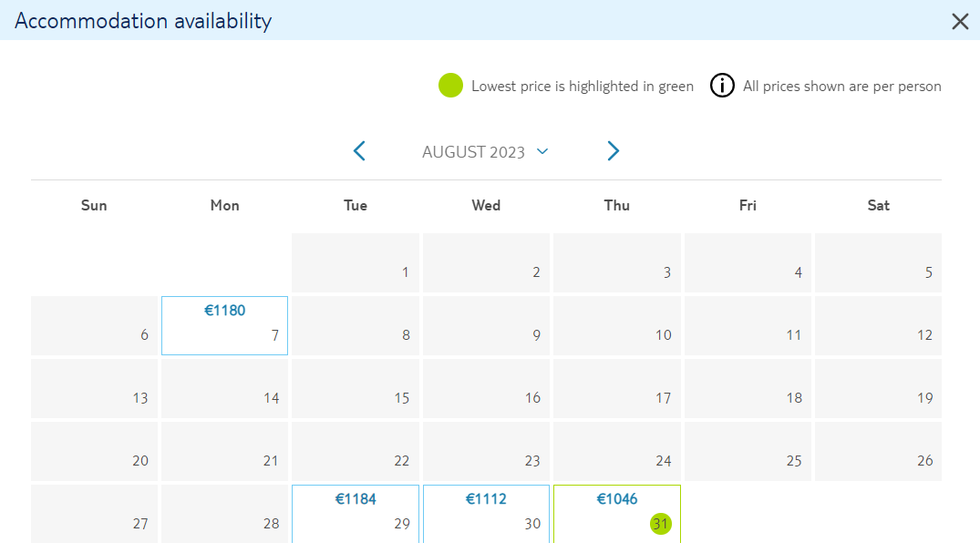The width and height of the screenshot is (980, 553).
Task: Click the unavailable August 15 cell
Action: click(x=355, y=389)
